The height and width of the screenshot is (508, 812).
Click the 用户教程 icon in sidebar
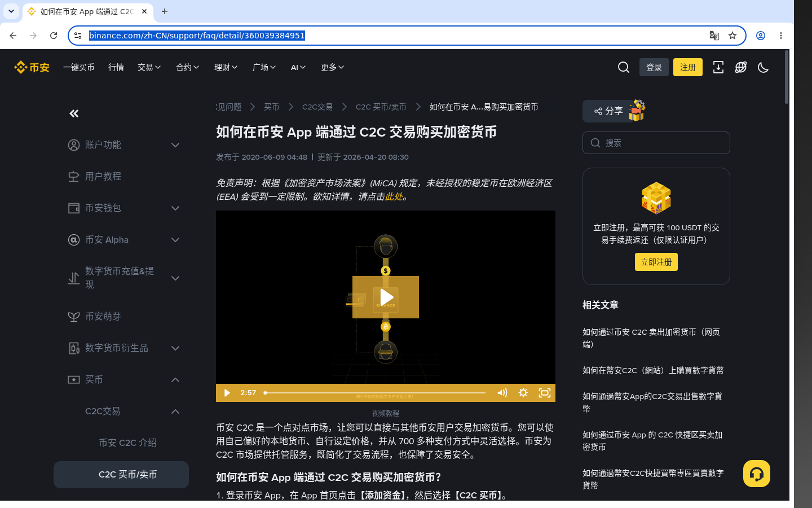coord(74,177)
